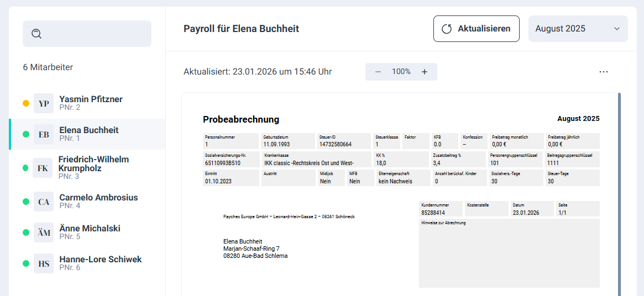Open the August 2025 month dropdown

pos(577,29)
